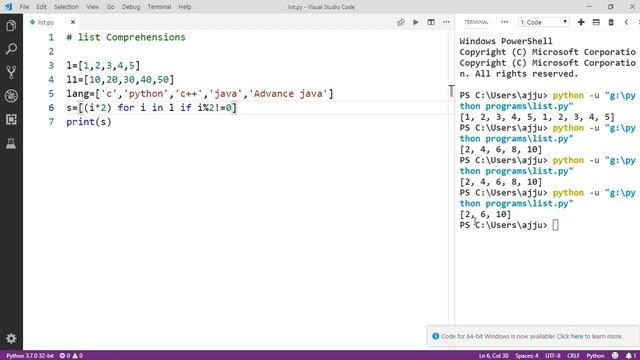This screenshot has width=640, height=360.
Task: Split the terminal panel
Action: click(596, 22)
